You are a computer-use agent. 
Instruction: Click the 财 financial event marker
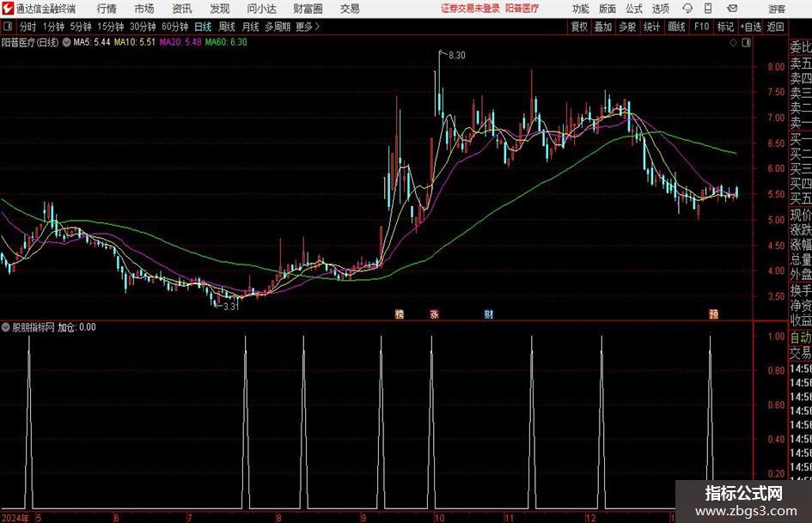tap(488, 313)
